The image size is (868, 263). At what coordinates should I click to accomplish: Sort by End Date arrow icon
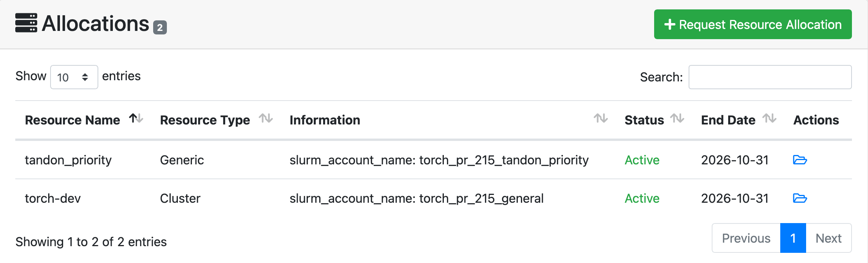point(769,118)
